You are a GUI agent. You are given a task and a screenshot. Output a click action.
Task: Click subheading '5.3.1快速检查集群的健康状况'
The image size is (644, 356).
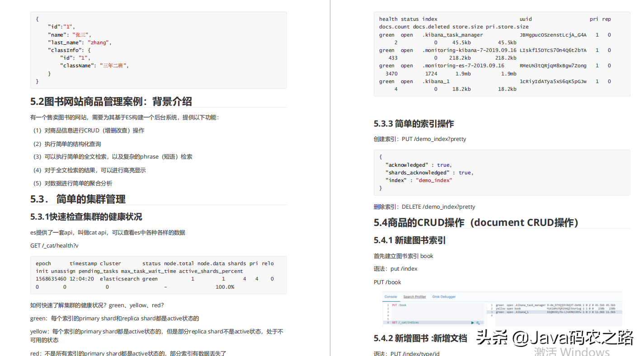[86, 217]
